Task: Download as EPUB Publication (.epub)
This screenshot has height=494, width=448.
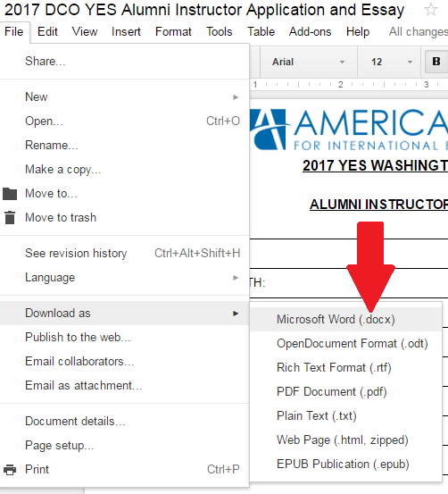Action: [x=345, y=465]
